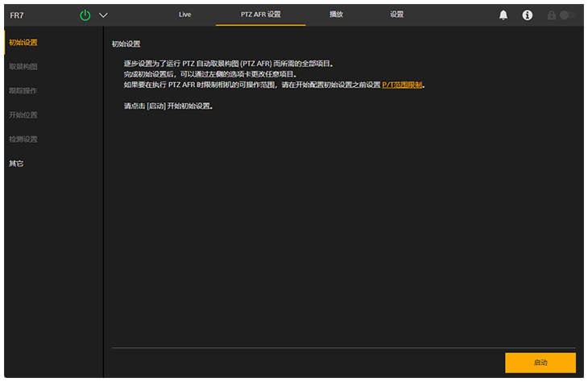Click the 初始设置 panel heading

[126, 44]
